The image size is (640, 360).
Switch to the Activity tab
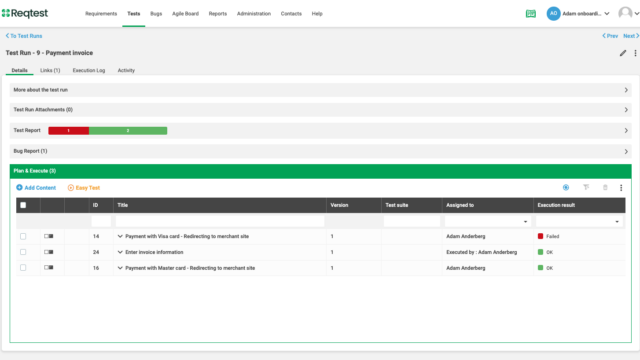[x=126, y=70]
